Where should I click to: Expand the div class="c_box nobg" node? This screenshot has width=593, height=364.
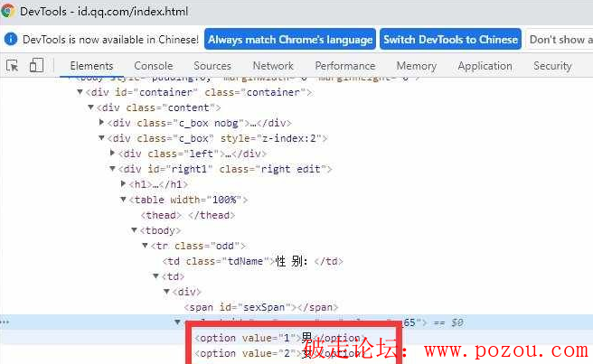click(x=101, y=123)
